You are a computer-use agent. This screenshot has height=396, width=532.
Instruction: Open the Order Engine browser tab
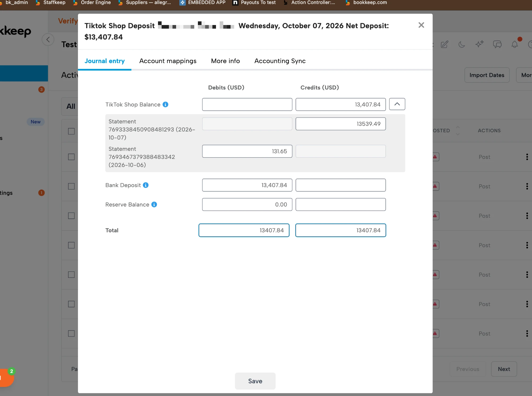click(x=92, y=3)
